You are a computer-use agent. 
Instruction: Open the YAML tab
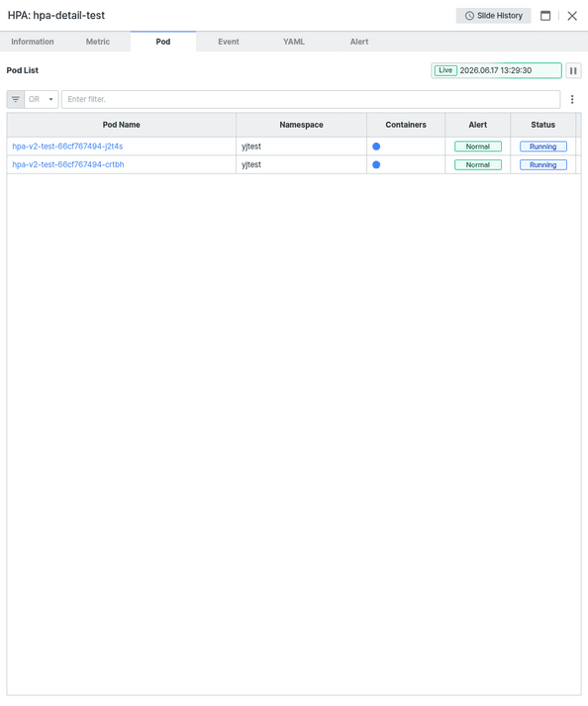click(x=294, y=42)
